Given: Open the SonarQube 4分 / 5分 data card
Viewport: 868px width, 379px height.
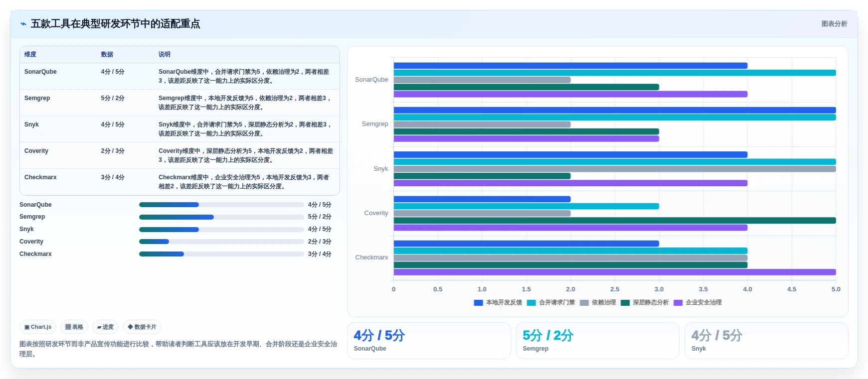Looking at the screenshot, I should tap(429, 341).
